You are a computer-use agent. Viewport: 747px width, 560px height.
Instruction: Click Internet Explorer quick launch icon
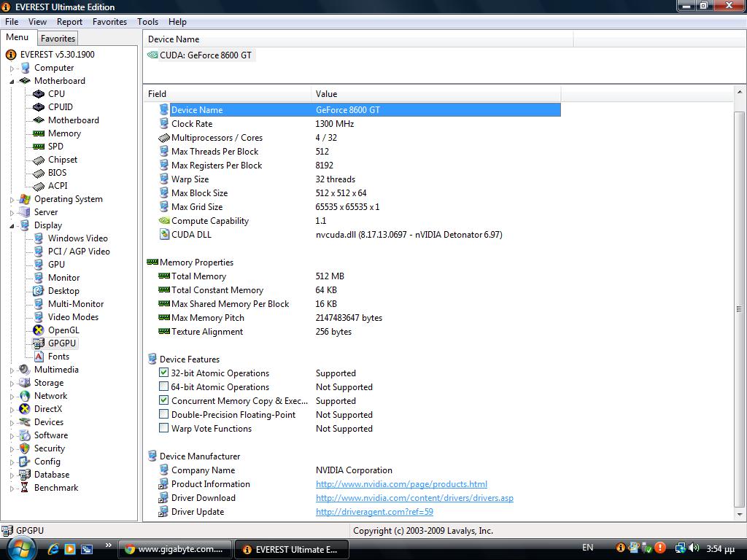[53, 549]
